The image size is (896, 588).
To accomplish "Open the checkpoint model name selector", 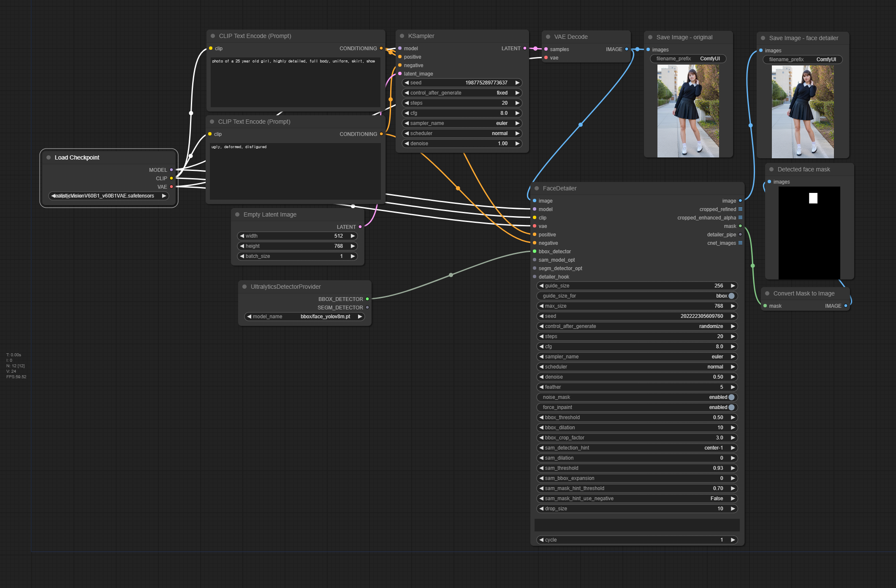I will [109, 196].
